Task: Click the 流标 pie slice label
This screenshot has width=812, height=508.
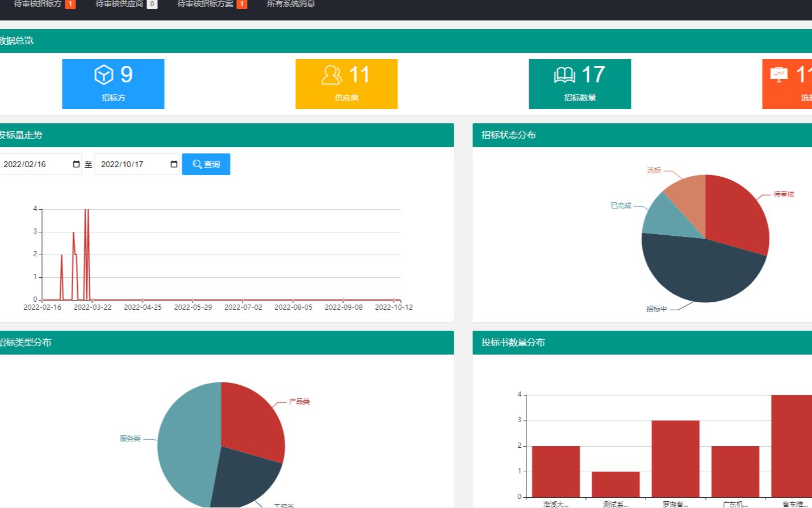Action: (x=654, y=170)
